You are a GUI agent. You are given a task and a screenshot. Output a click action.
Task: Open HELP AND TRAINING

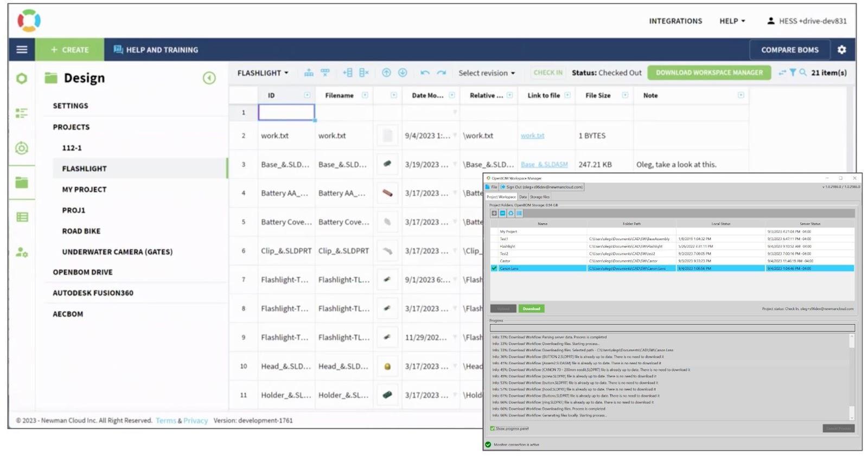click(156, 50)
